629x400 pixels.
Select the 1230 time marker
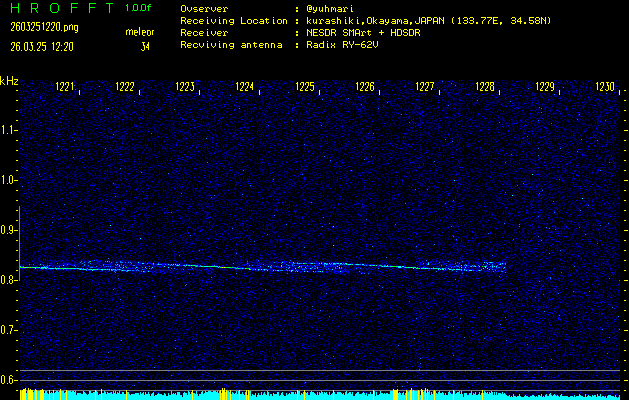click(605, 87)
